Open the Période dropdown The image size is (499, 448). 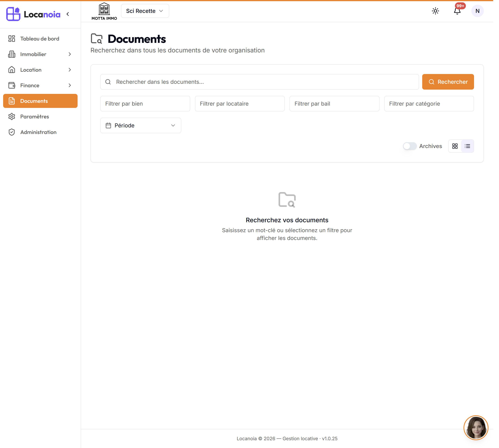141,126
